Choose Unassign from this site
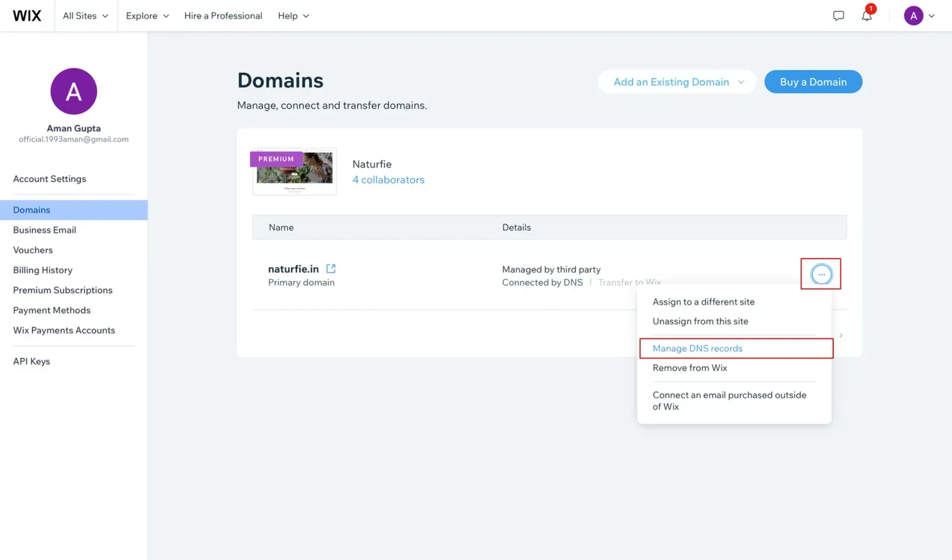The image size is (952, 560). coord(700,322)
